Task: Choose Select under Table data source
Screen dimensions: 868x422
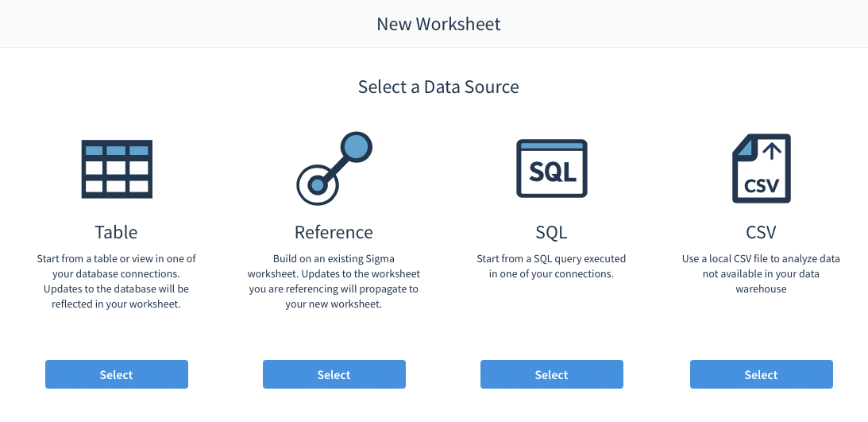Action: (117, 374)
